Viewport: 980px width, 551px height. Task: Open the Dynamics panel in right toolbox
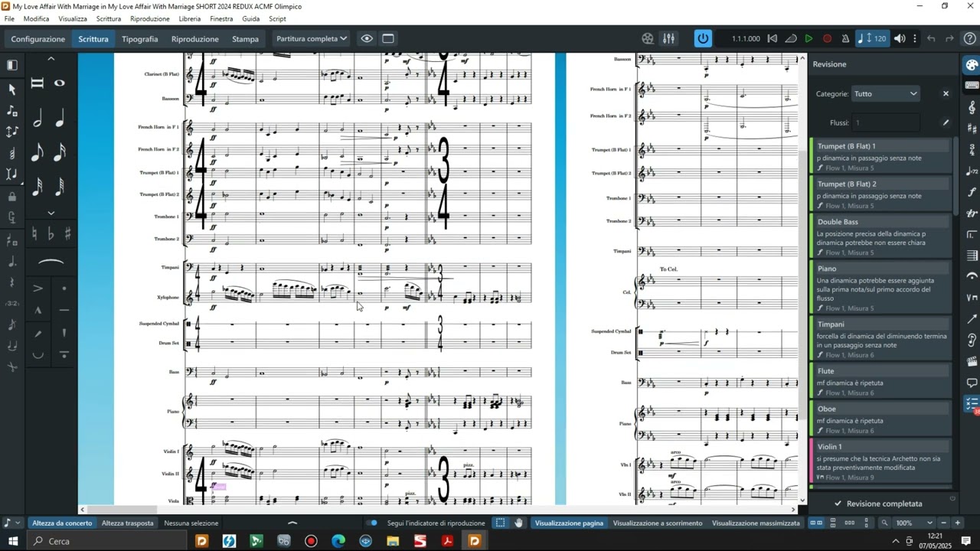click(x=972, y=192)
